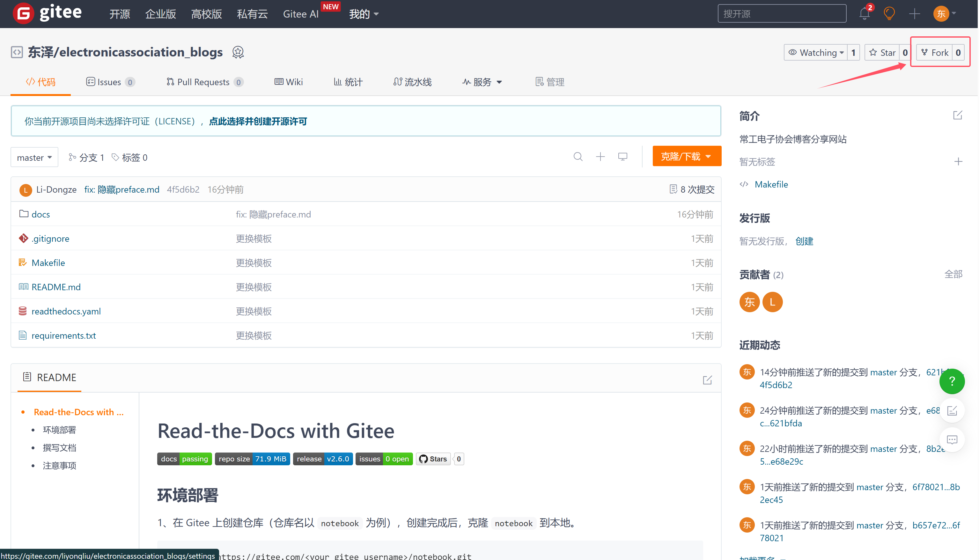This screenshot has width=979, height=560.
Task: Fork the repository
Action: (x=934, y=52)
